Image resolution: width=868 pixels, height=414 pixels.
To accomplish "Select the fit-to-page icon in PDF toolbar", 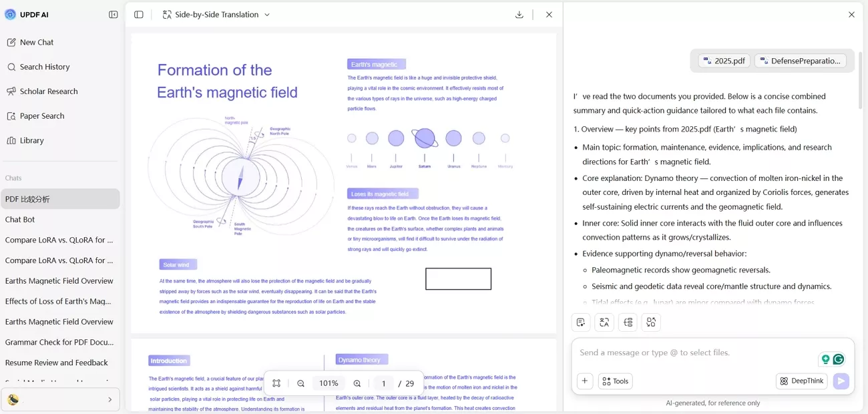I will [276, 383].
